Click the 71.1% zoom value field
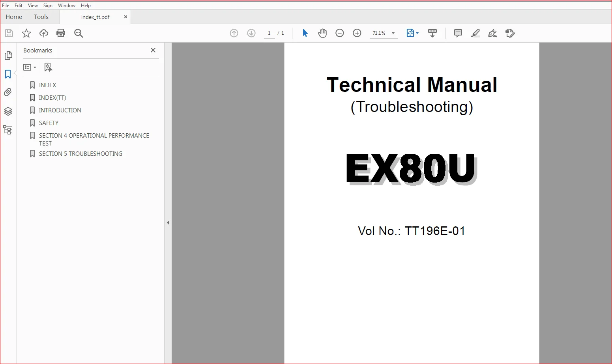The height and width of the screenshot is (364, 612). click(x=379, y=33)
